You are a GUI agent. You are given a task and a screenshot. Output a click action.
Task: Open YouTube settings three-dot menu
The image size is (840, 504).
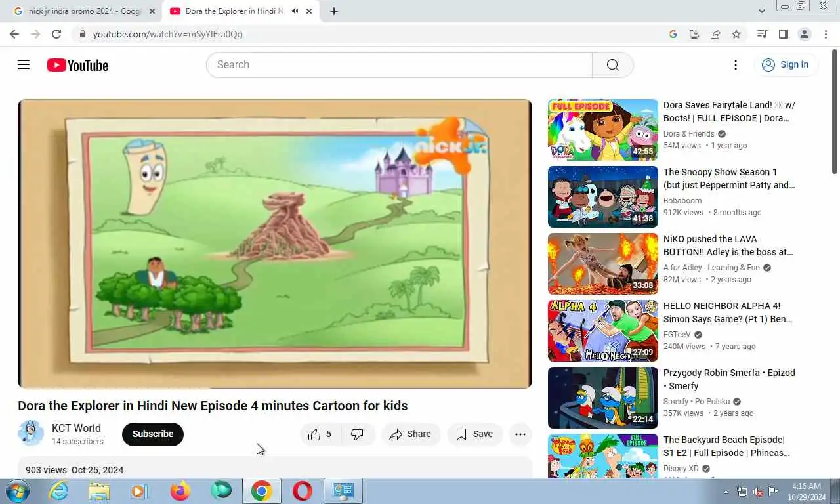click(x=736, y=64)
